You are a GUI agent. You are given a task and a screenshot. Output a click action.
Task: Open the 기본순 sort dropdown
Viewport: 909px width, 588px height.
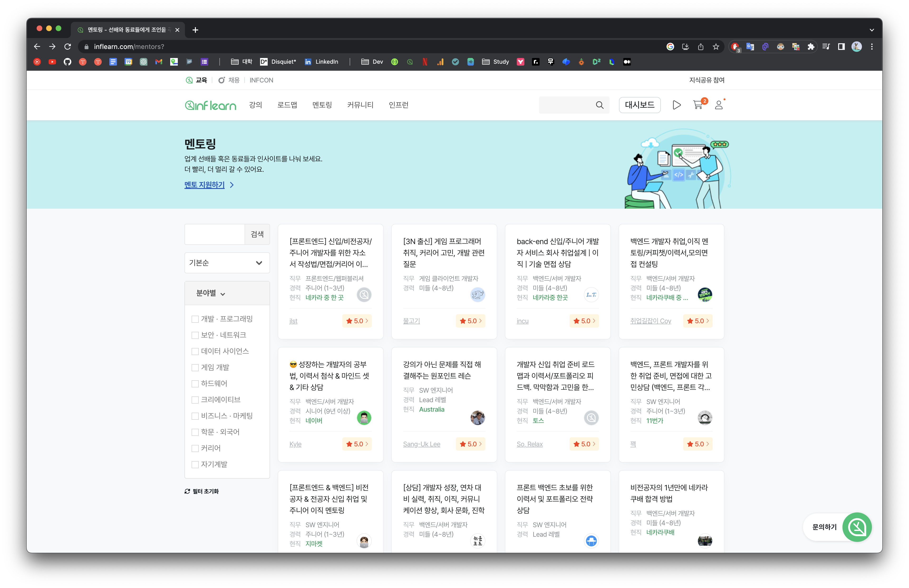227,263
